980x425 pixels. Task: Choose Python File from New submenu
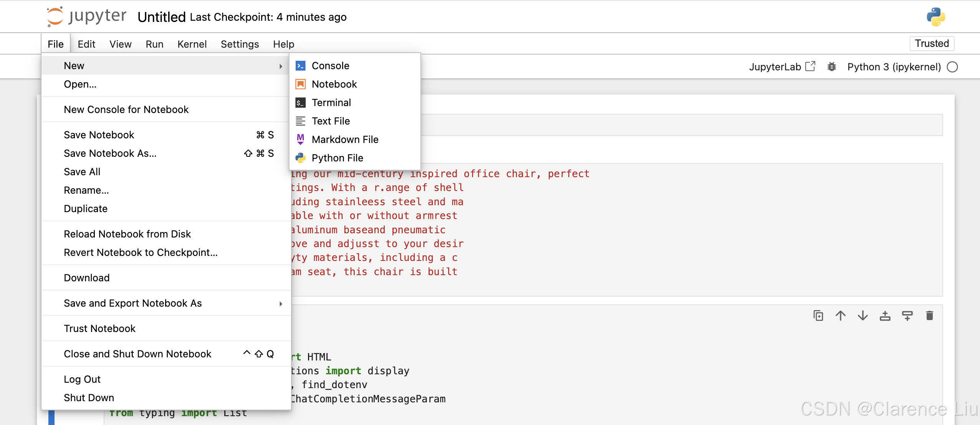pyautogui.click(x=337, y=158)
